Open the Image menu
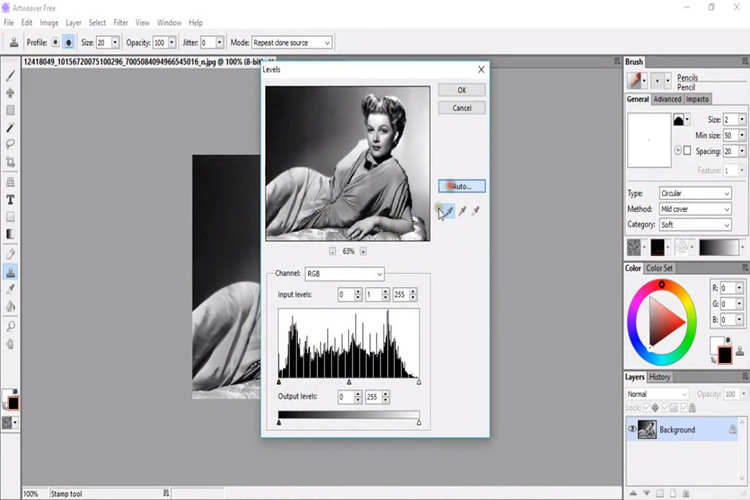 pyautogui.click(x=49, y=22)
